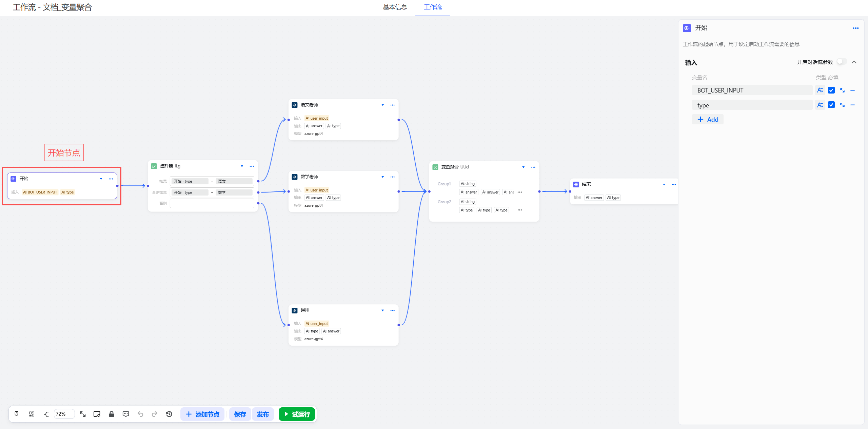The image size is (868, 429).
Task: Undo the last action using the undo icon
Action: 140,414
